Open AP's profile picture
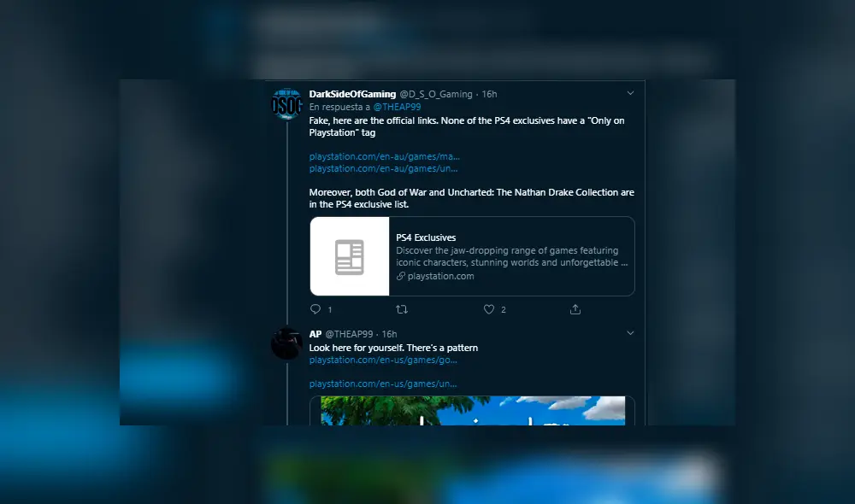 [x=286, y=343]
